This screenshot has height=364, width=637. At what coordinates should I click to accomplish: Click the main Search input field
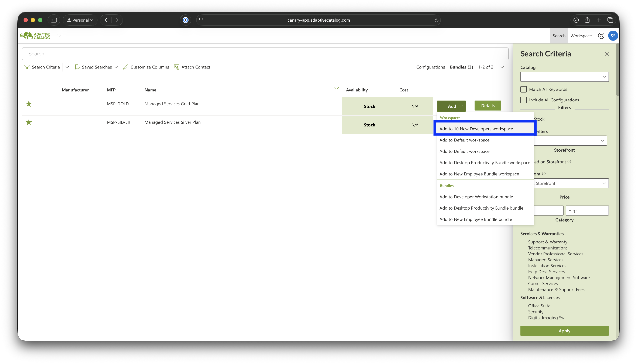(265, 54)
